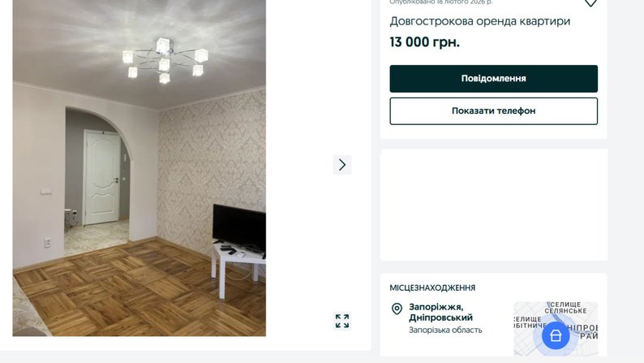This screenshot has width=644, height=363.
Task: Reveal seller number with Показати телефон
Action: [494, 111]
